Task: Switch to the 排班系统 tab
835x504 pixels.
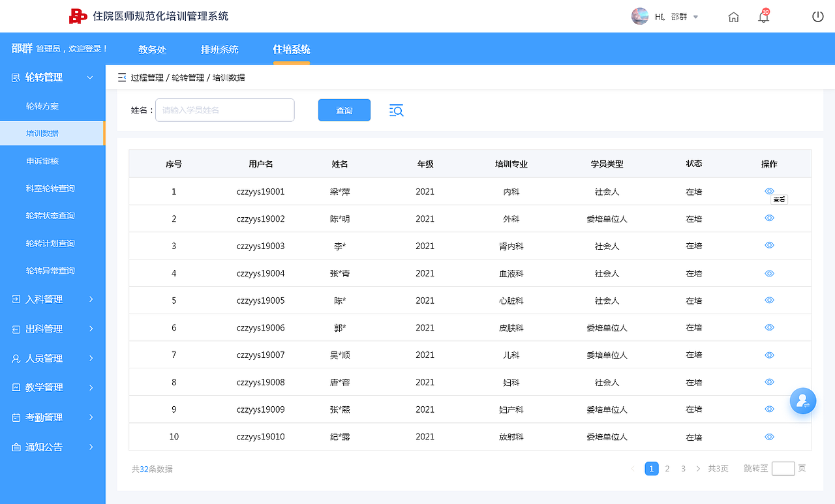Action: 220,49
